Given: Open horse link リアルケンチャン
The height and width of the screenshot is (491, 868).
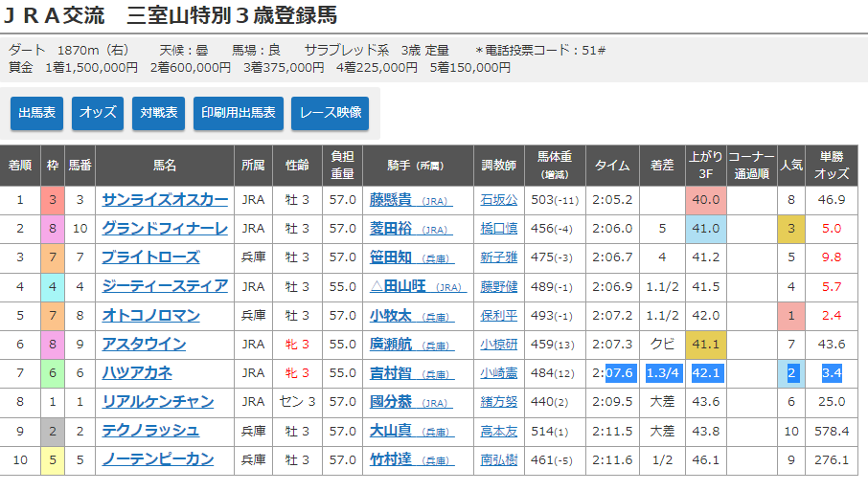Looking at the screenshot, I should tap(158, 402).
